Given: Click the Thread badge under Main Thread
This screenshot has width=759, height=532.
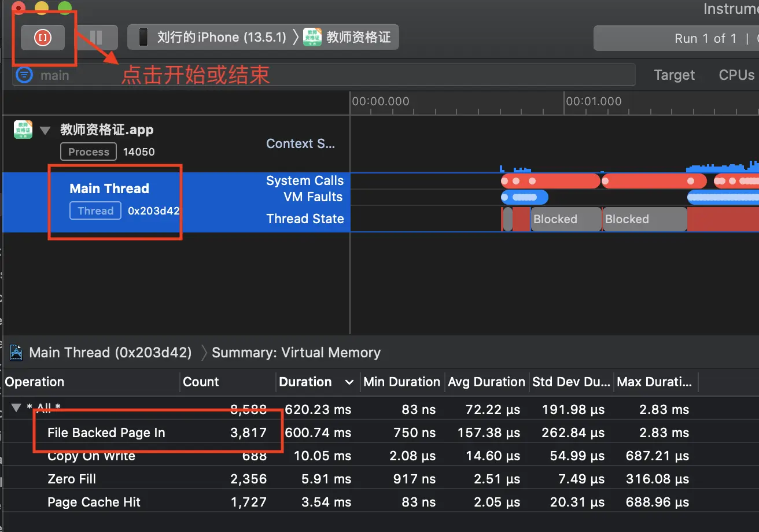Looking at the screenshot, I should click(95, 211).
